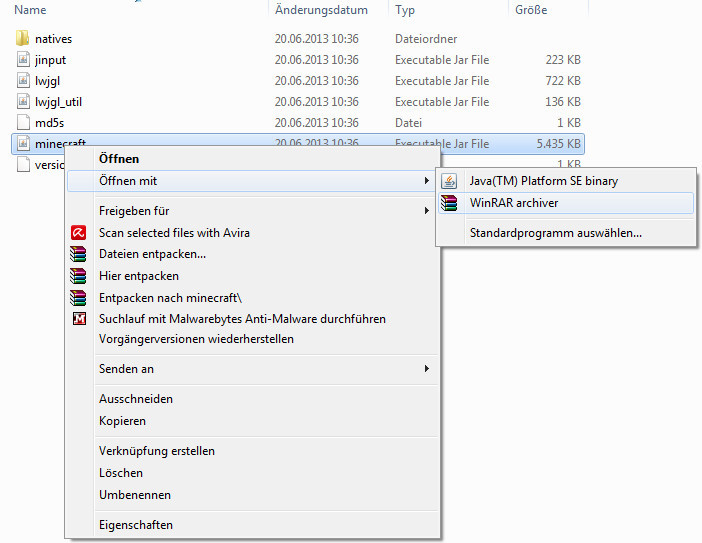Select Ausschneiden from context menu
The image size is (702, 543).
click(136, 399)
